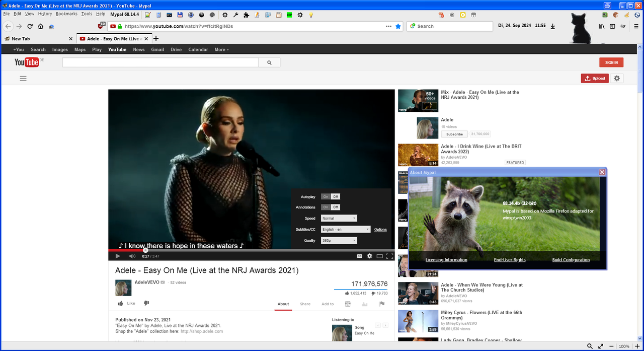Report the video with the flag icon
The image size is (644, 351).
tap(382, 304)
